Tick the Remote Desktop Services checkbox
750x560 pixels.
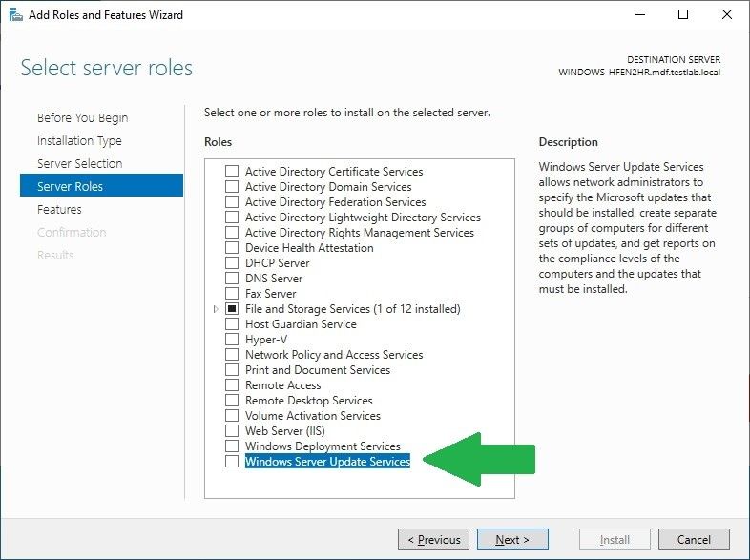[x=232, y=401]
